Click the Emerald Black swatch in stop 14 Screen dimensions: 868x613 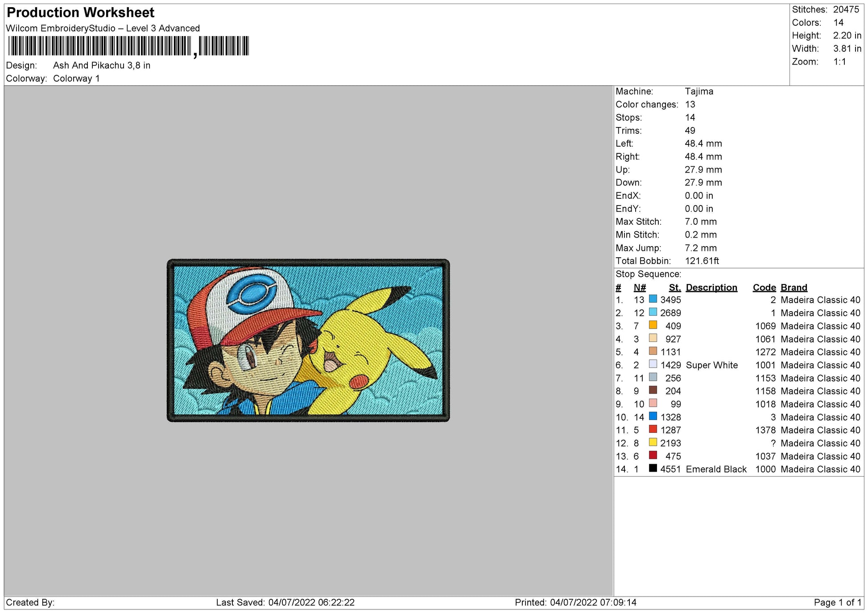click(x=653, y=468)
